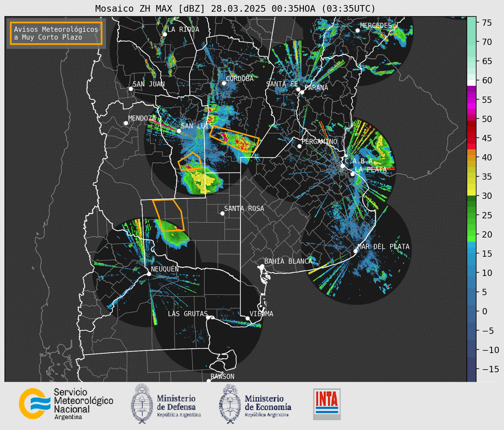Click the Servicio Meteorológico Nacional logo
The height and width of the screenshot is (430, 504).
66,404
